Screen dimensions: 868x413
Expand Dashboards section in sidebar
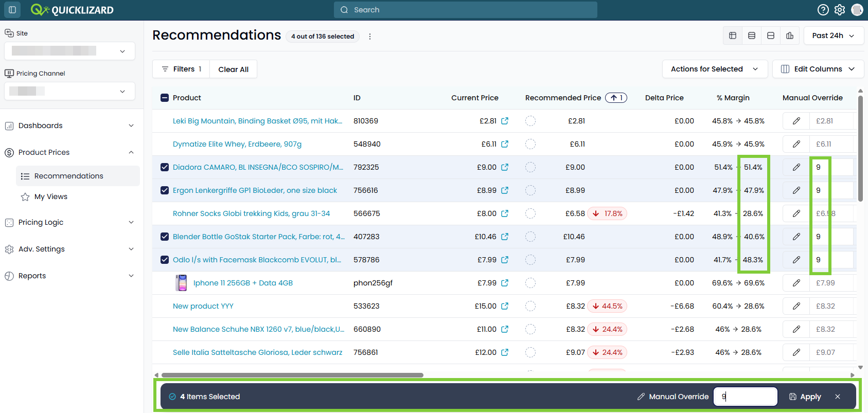pyautogui.click(x=70, y=125)
